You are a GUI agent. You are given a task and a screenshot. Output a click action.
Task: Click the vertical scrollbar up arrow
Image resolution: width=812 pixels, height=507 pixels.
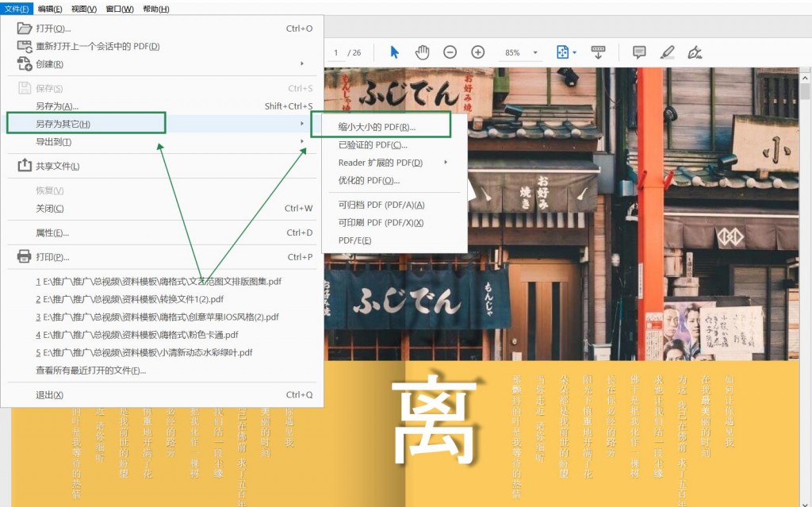tap(805, 79)
